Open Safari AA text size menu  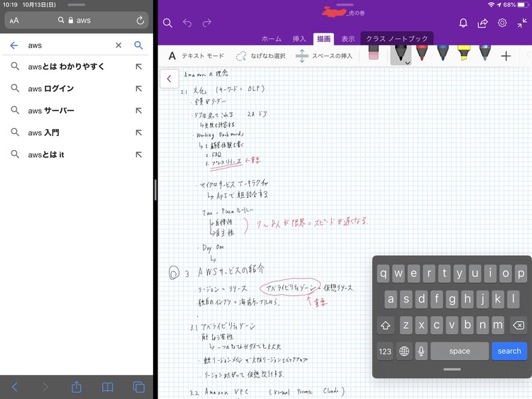[x=14, y=21]
